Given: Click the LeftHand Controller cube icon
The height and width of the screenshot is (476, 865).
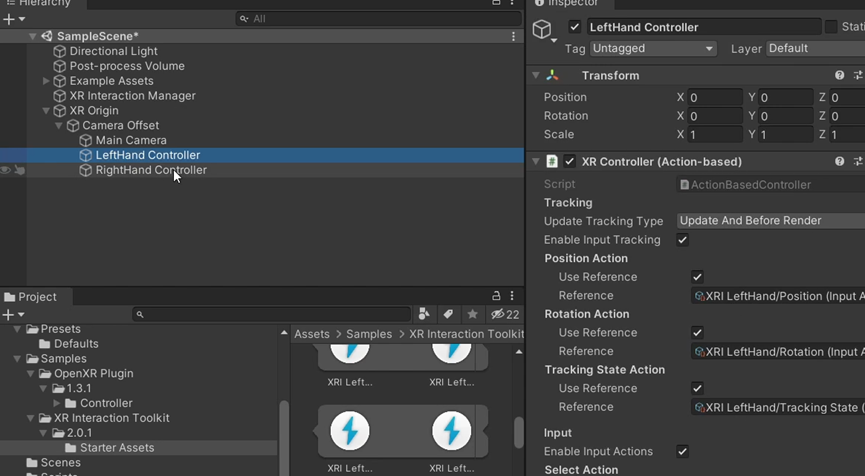Looking at the screenshot, I should (86, 156).
